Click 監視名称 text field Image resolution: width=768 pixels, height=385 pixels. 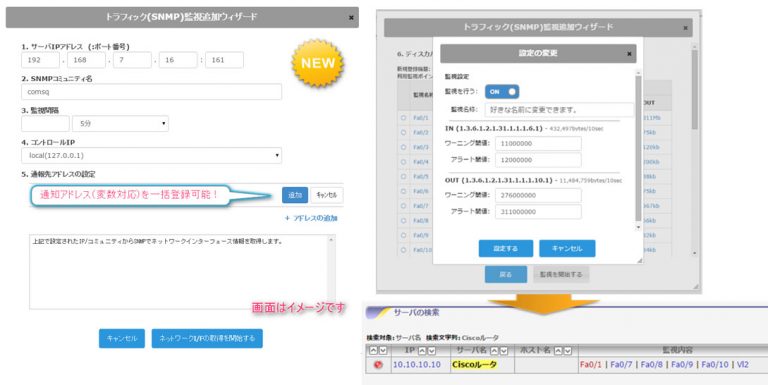pos(558,110)
